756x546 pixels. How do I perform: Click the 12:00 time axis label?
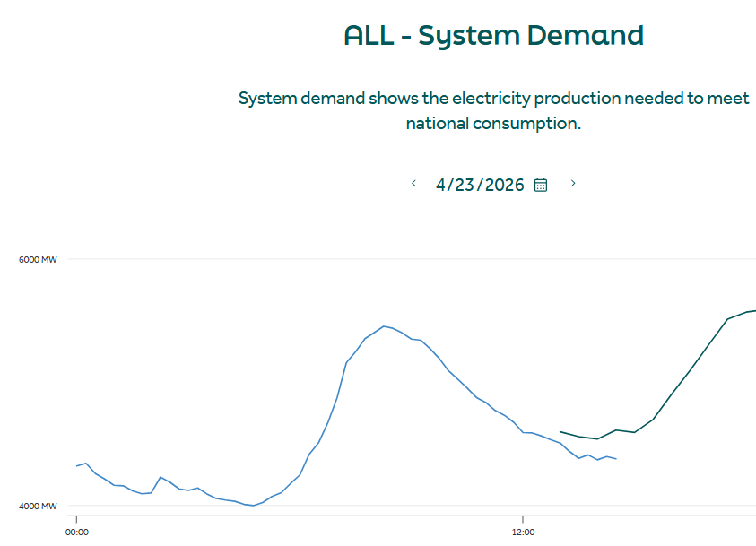[x=523, y=533]
